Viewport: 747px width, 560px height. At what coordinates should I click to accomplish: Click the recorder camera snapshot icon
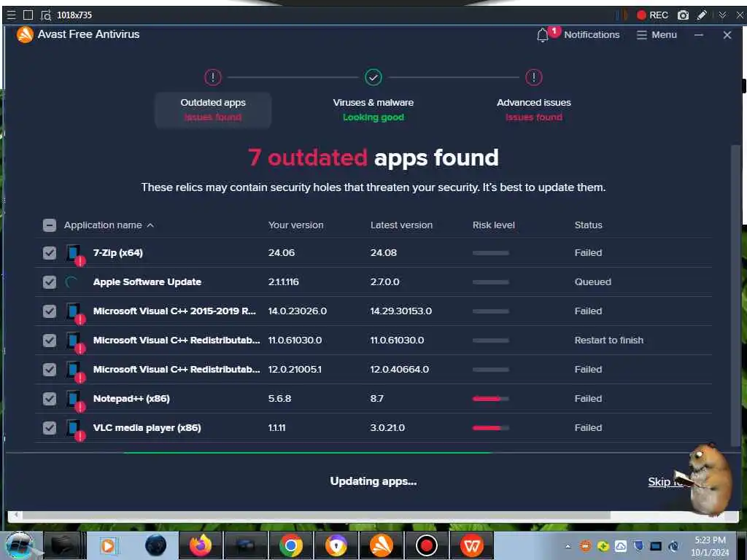tap(683, 15)
